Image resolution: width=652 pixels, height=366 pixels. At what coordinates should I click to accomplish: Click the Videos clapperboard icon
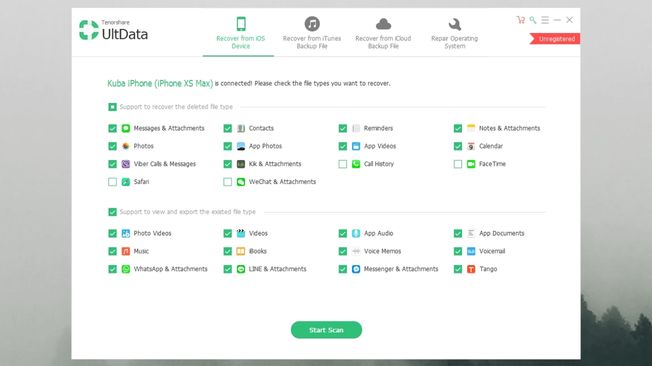pyautogui.click(x=241, y=233)
